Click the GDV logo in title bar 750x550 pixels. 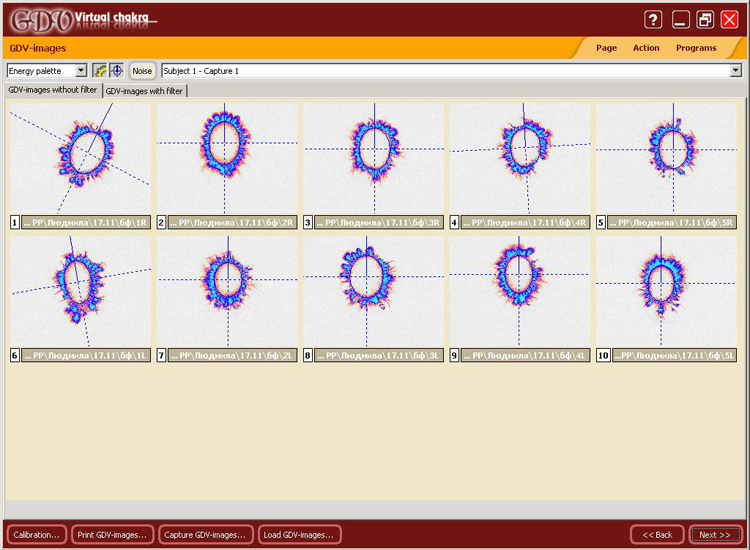pos(40,19)
